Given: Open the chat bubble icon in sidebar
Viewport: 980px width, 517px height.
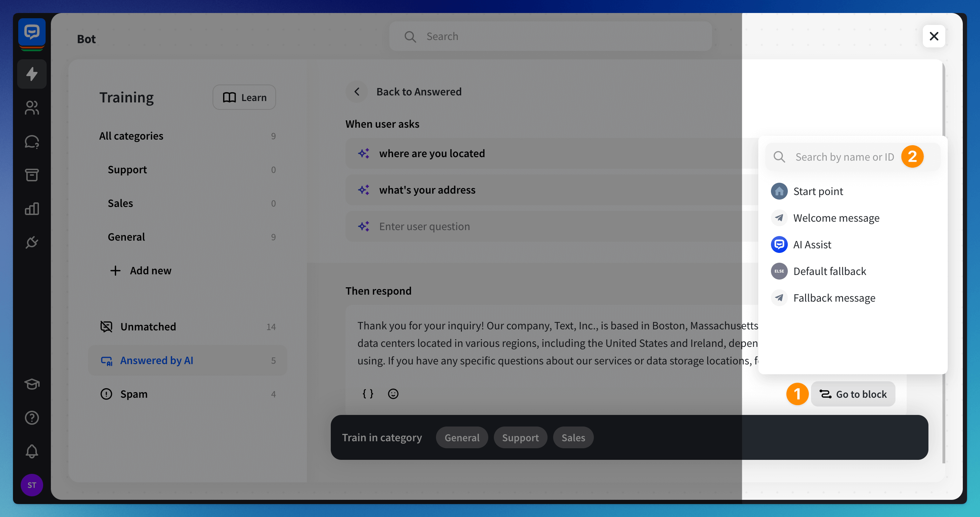Looking at the screenshot, I should 32,141.
